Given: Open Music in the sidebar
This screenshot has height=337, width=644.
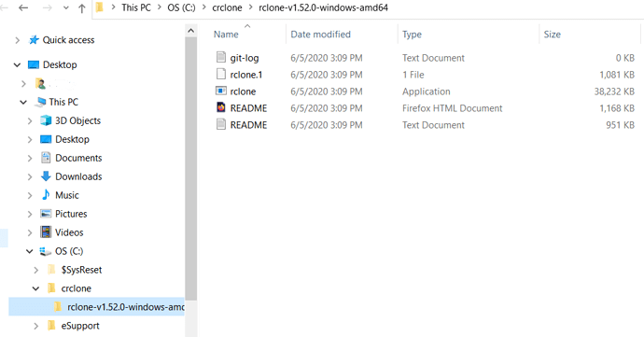Looking at the screenshot, I should pyautogui.click(x=67, y=195).
